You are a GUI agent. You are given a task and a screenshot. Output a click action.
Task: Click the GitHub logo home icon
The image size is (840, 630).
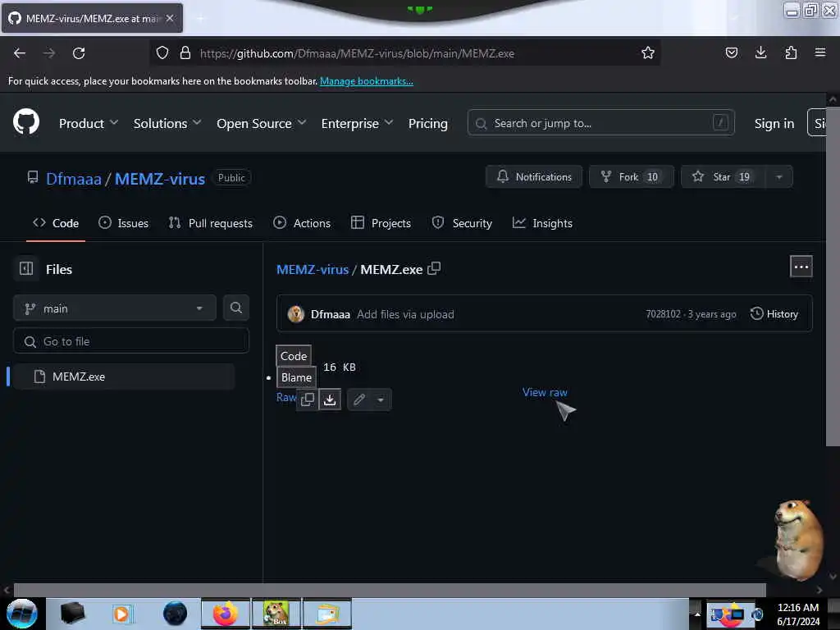tap(25, 122)
